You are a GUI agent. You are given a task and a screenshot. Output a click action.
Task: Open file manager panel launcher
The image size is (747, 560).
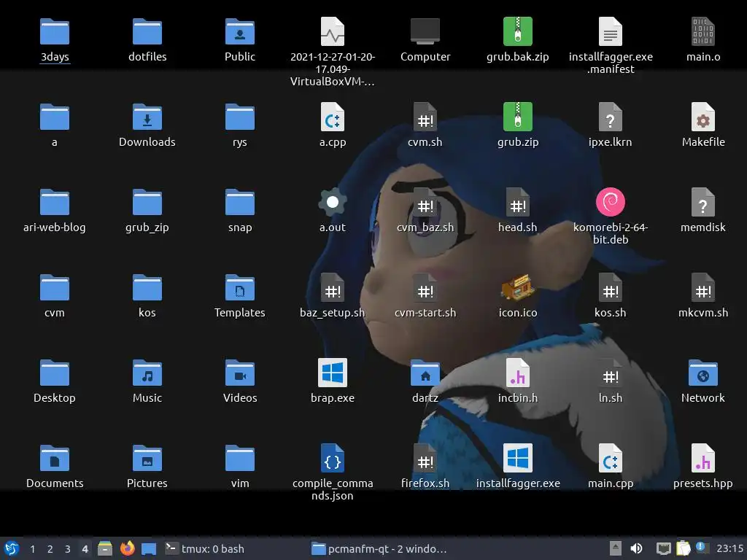105,548
